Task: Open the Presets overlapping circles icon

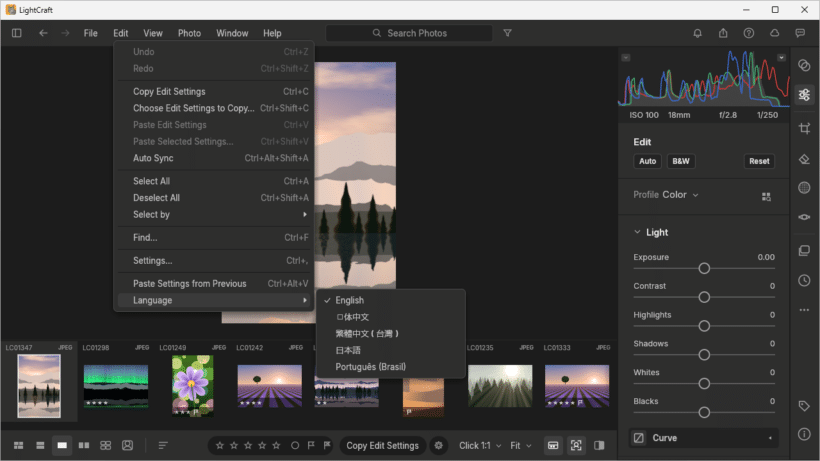Action: click(804, 65)
